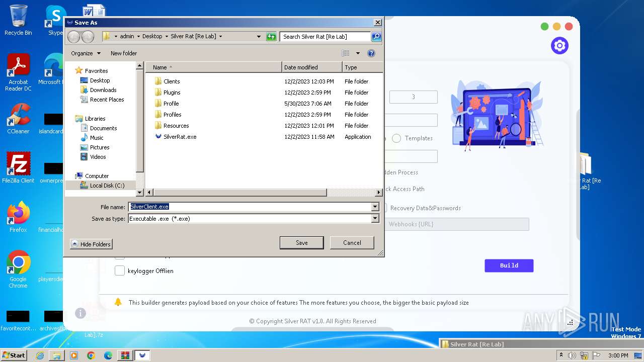Show hidden tray icons arrow
Screen dimensions: 644x362
coord(561,355)
